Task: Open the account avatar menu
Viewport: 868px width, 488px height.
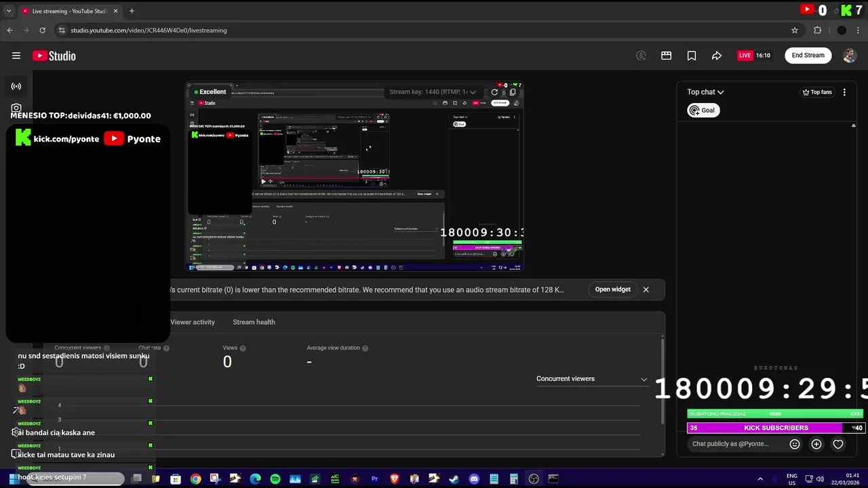Action: click(x=850, y=56)
